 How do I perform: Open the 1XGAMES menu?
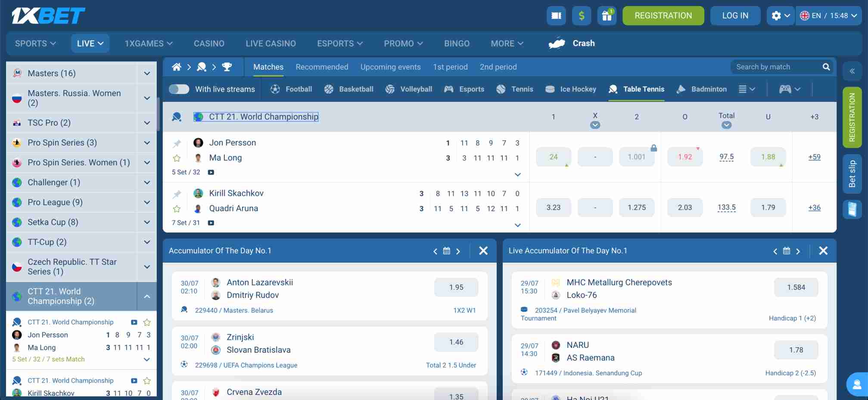(149, 43)
